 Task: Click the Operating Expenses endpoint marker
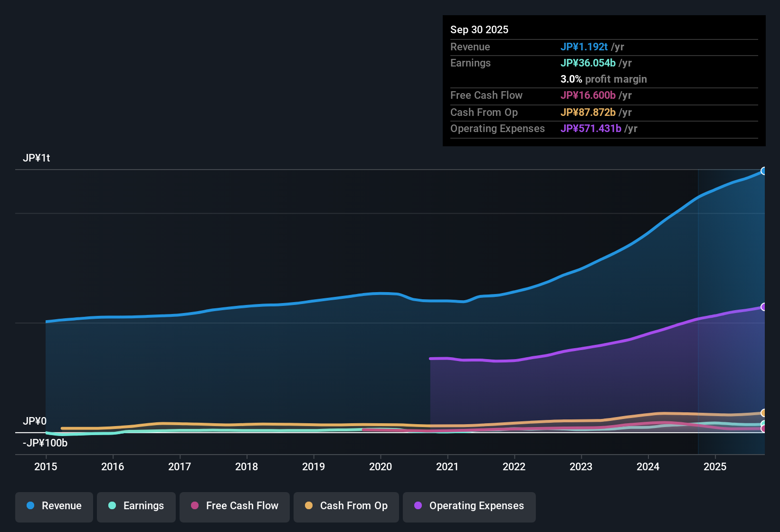[764, 307]
